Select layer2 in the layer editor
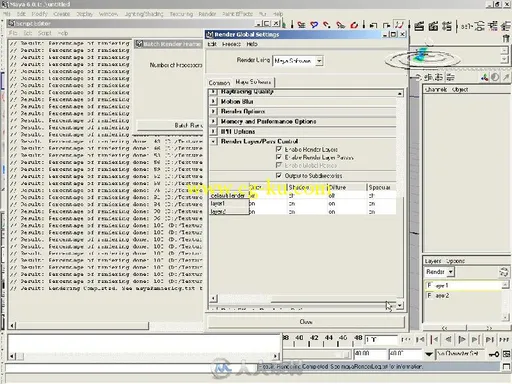Screen dimensions: 512x384 pos(463,295)
